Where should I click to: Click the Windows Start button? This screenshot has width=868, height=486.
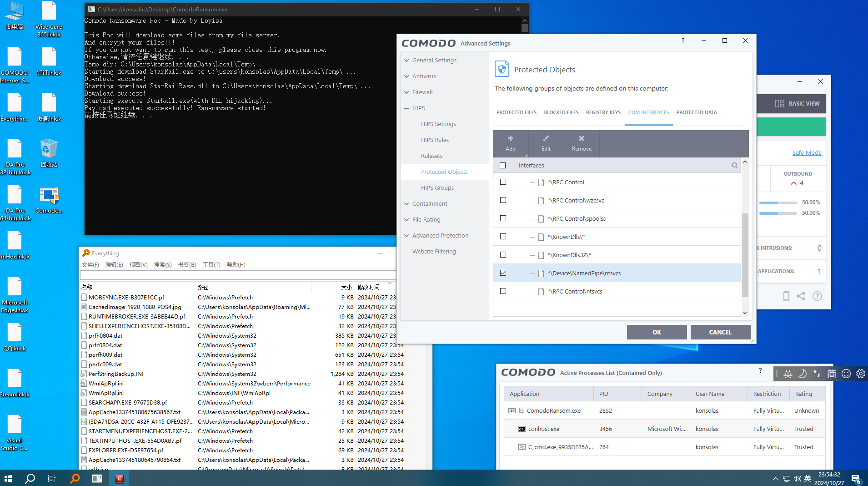[x=8, y=478]
